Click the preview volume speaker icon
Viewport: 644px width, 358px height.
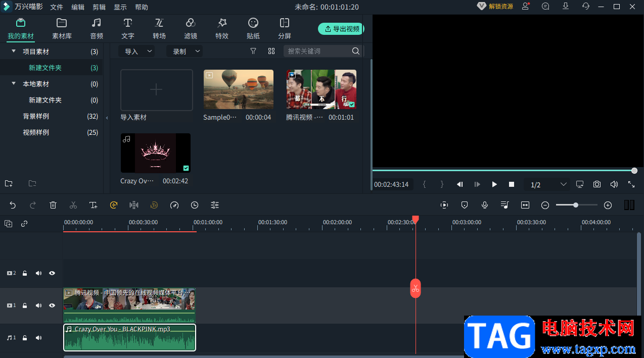(614, 184)
